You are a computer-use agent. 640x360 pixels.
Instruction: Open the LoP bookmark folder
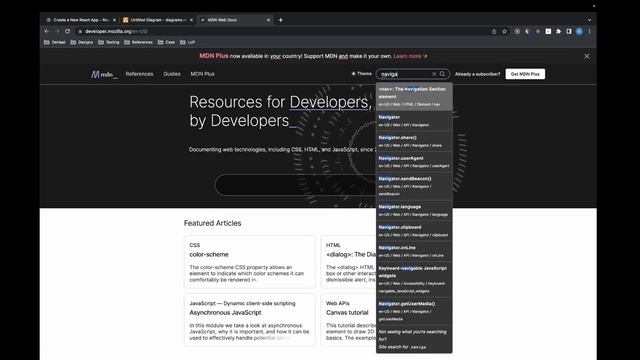point(187,42)
